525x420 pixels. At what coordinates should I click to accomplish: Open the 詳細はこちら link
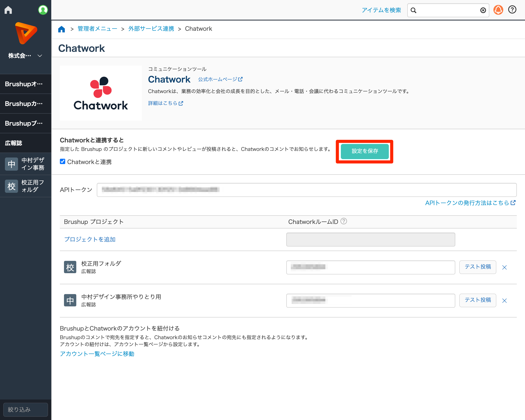(x=165, y=103)
